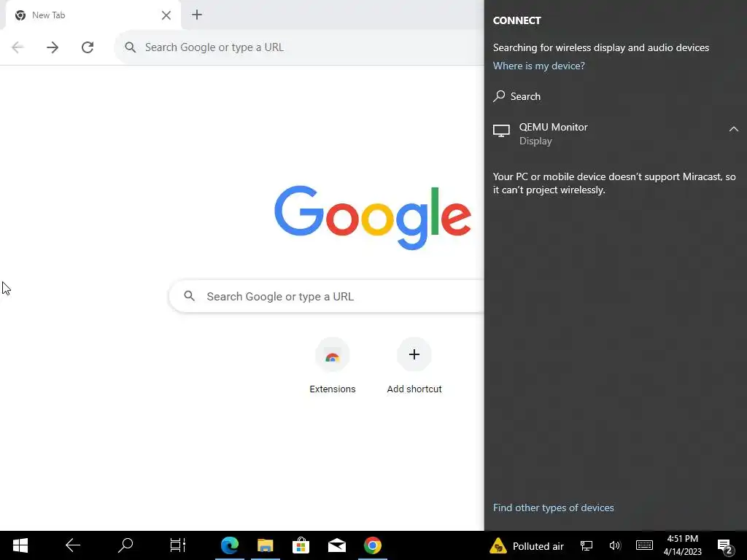Viewport: 747px width, 560px height.
Task: Click the Add shortcut plus tile
Action: pos(414,366)
